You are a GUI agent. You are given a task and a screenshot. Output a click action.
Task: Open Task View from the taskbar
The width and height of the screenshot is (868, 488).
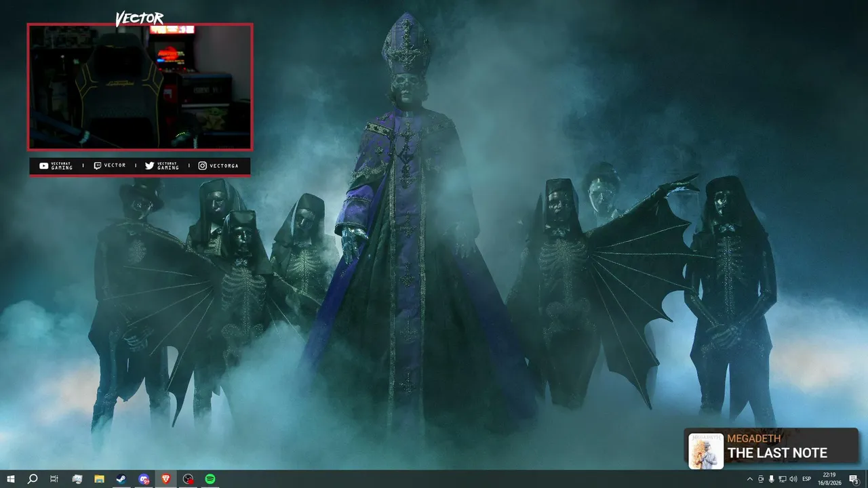pyautogui.click(x=54, y=479)
